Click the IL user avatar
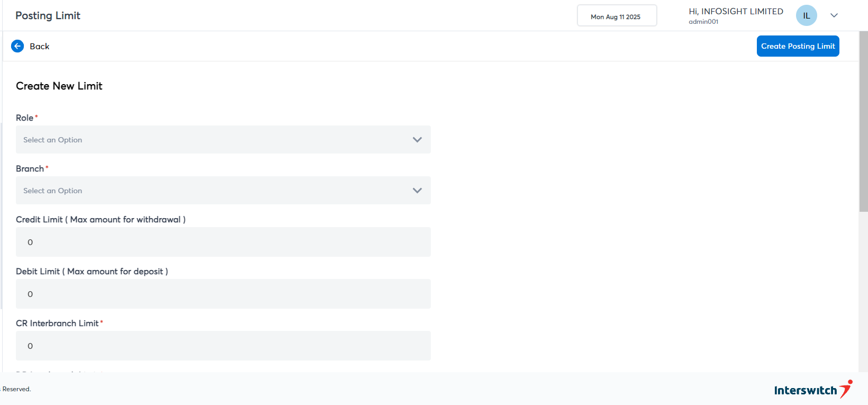The image size is (868, 405). pyautogui.click(x=806, y=15)
